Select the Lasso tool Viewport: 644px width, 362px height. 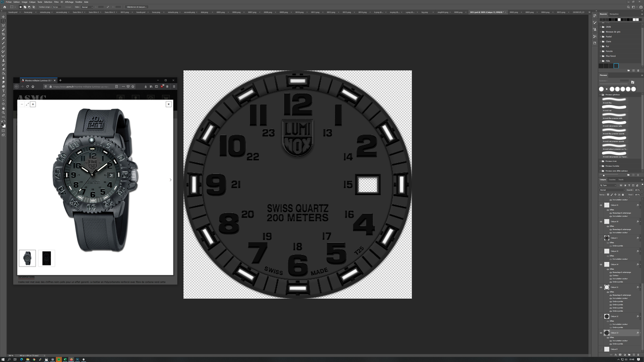(x=3, y=25)
